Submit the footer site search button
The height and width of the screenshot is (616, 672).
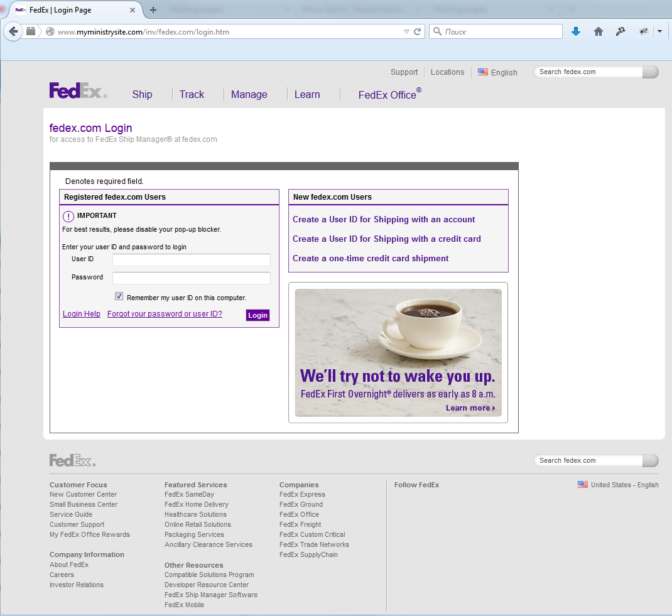[x=650, y=460]
